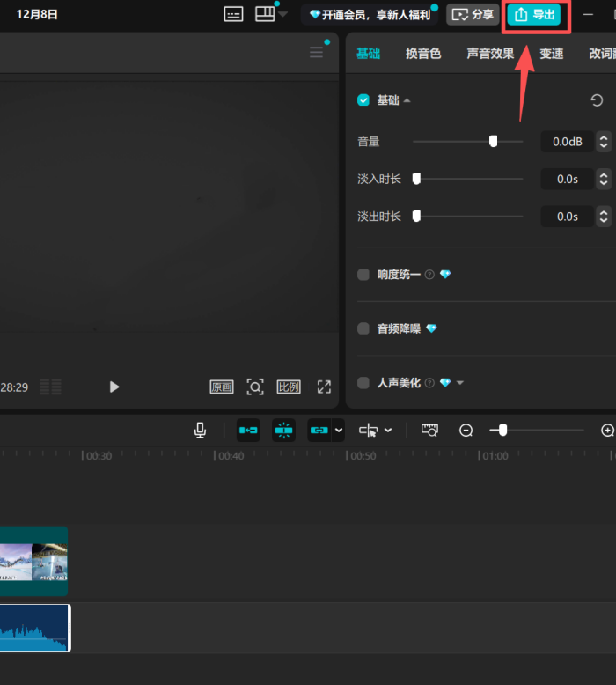Image resolution: width=616 pixels, height=685 pixels.
Task: Click the help icon next to 响度统一
Action: pyautogui.click(x=429, y=275)
